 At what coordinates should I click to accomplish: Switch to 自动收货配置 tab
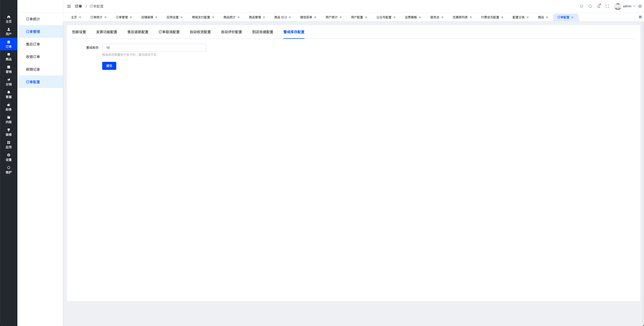point(200,32)
